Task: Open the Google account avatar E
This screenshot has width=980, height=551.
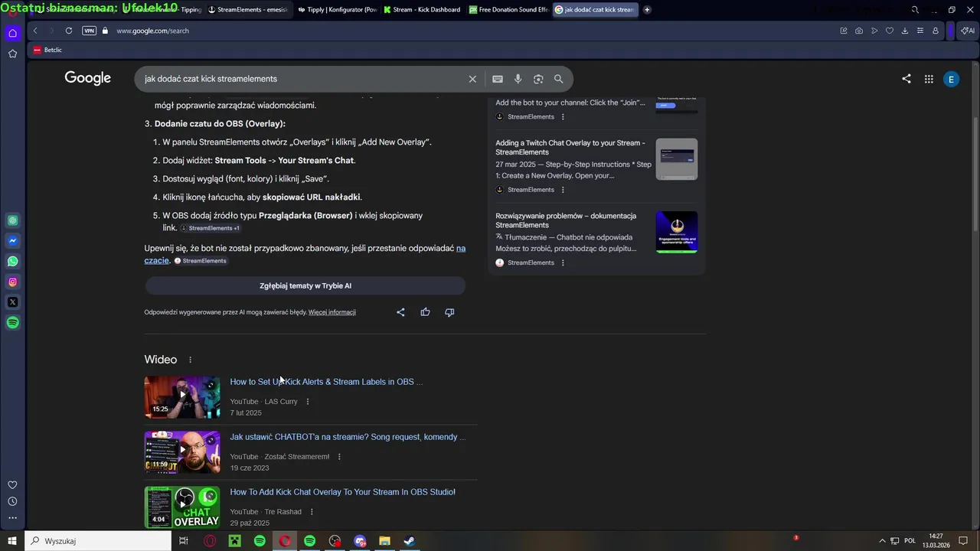Action: (x=952, y=79)
